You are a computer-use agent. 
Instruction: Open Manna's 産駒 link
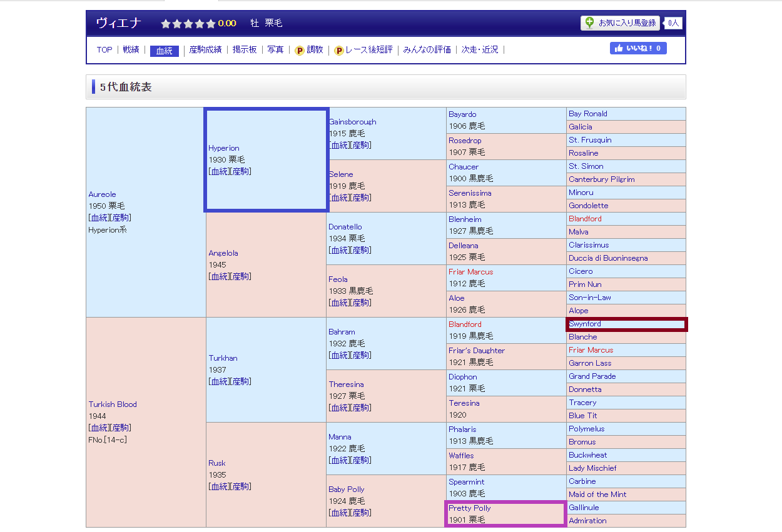point(362,460)
